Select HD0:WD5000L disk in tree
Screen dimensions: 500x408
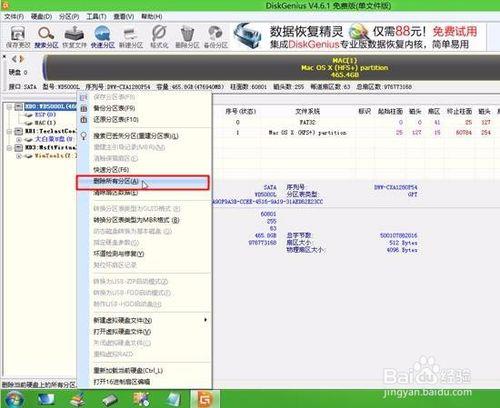coord(51,107)
